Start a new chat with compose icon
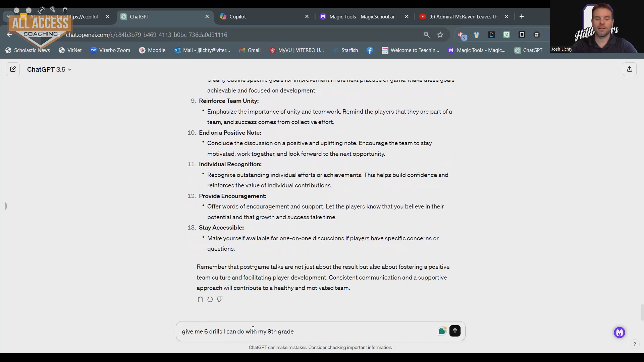The height and width of the screenshot is (362, 644). 13,69
